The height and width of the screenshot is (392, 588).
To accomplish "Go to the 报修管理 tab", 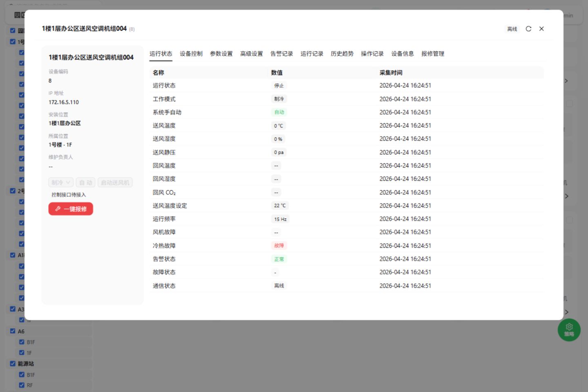I will (x=433, y=53).
